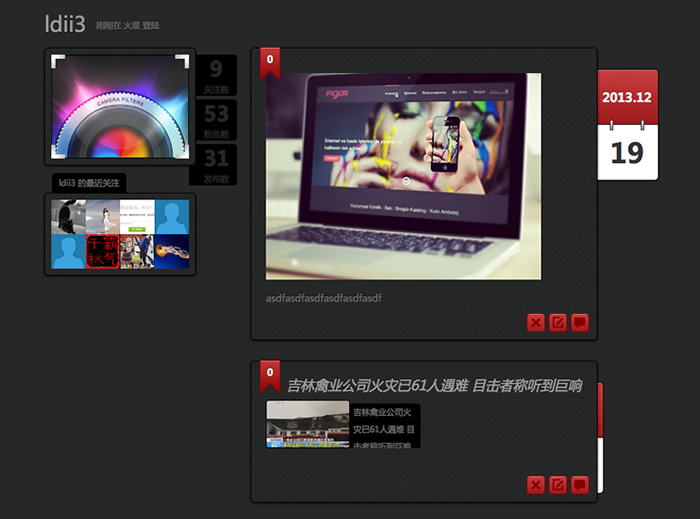Click the red bookmark ribbon on news post

click(x=269, y=374)
